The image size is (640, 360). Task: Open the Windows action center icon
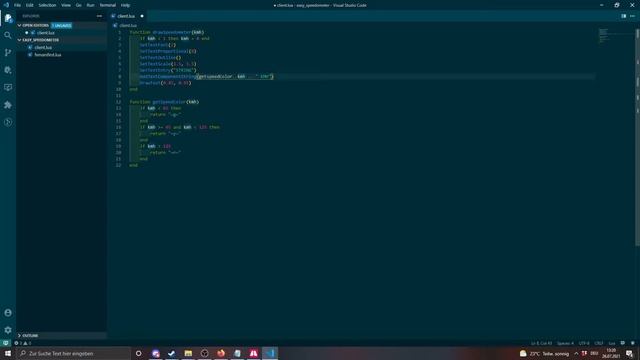click(x=629, y=353)
